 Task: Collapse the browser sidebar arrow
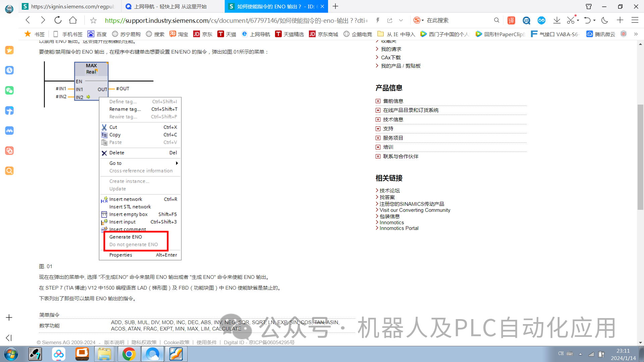pos(9,338)
